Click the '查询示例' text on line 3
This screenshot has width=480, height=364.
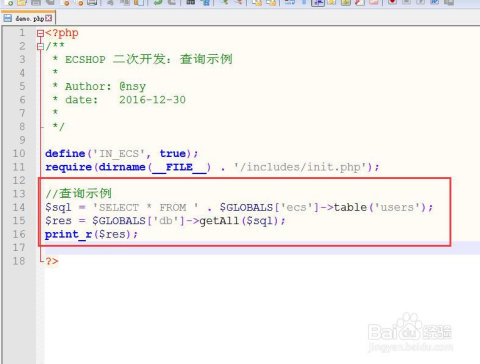coord(206,59)
